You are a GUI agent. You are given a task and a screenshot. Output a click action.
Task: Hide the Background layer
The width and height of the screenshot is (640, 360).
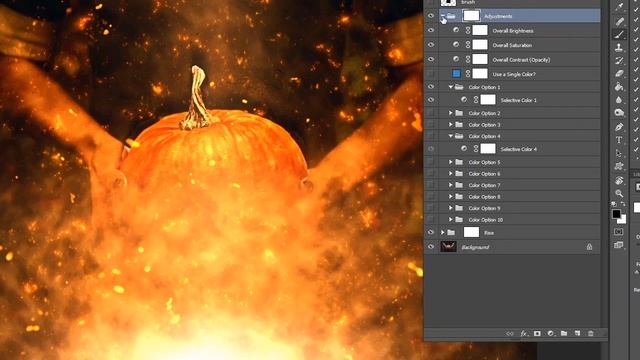tap(431, 247)
